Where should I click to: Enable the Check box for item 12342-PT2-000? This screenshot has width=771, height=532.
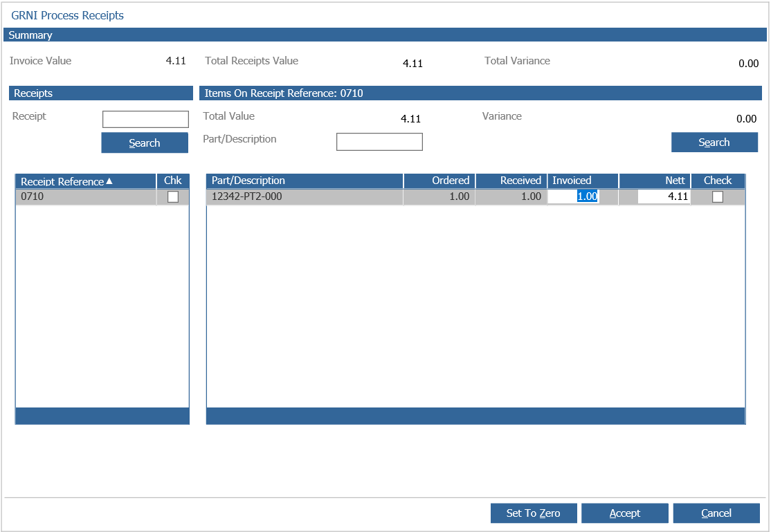click(718, 196)
